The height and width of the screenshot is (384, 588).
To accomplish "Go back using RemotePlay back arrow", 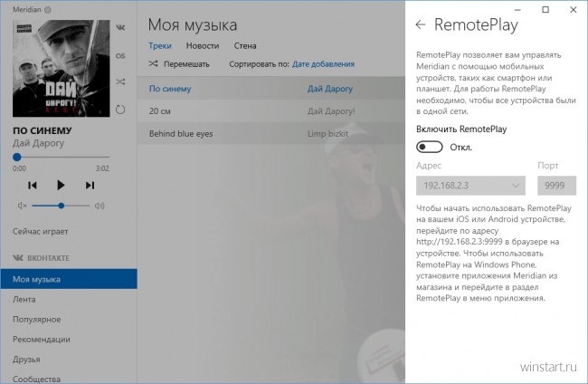I will click(421, 24).
